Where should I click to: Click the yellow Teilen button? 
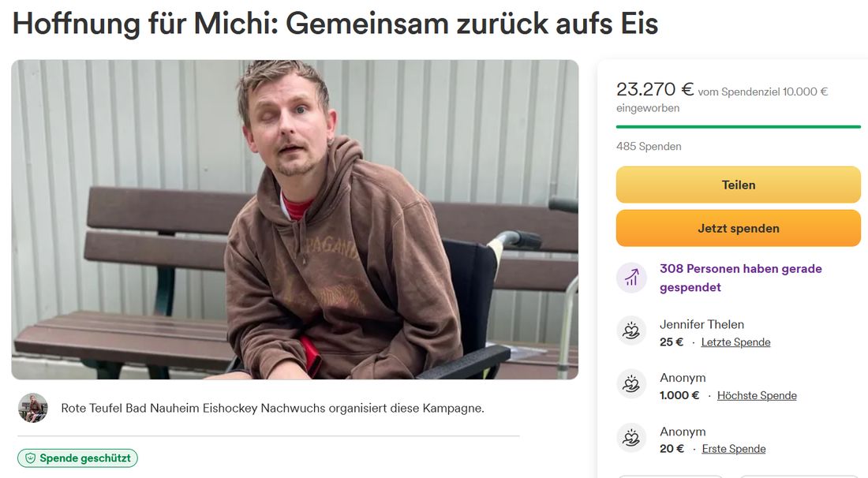(x=738, y=185)
